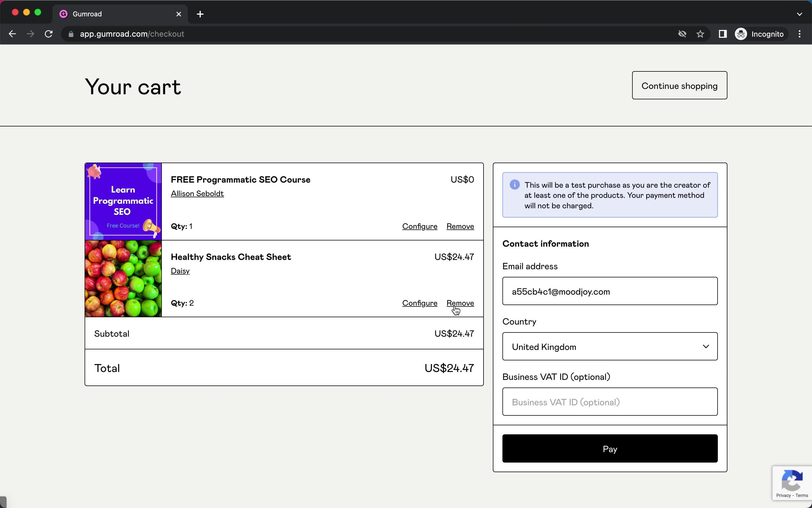Click the lock icon in address bar
812x508 pixels.
tap(71, 34)
